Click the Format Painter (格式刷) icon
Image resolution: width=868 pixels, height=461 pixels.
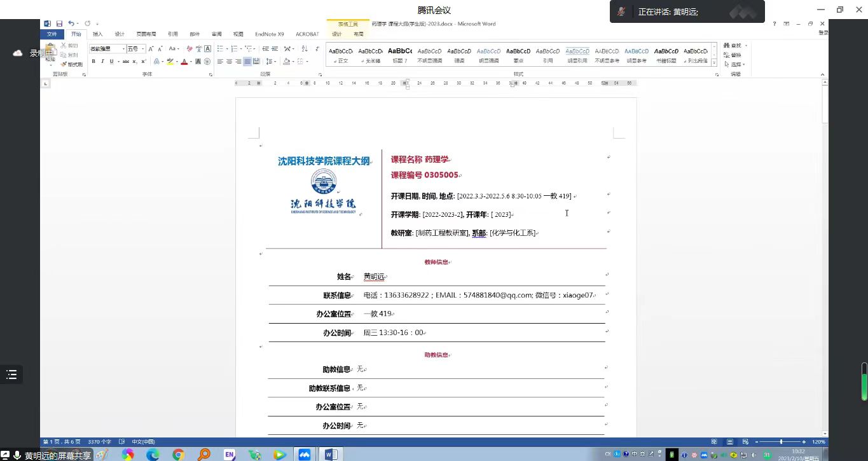(x=71, y=64)
